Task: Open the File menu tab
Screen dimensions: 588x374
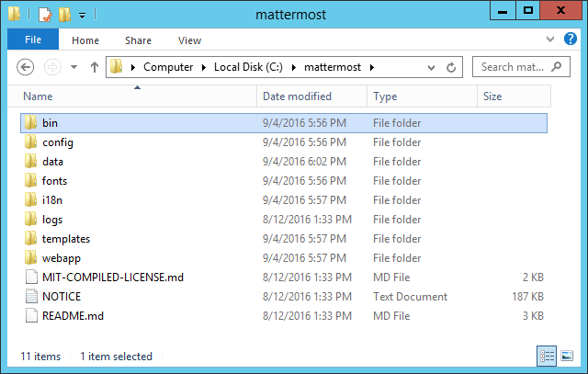Action: (x=33, y=40)
